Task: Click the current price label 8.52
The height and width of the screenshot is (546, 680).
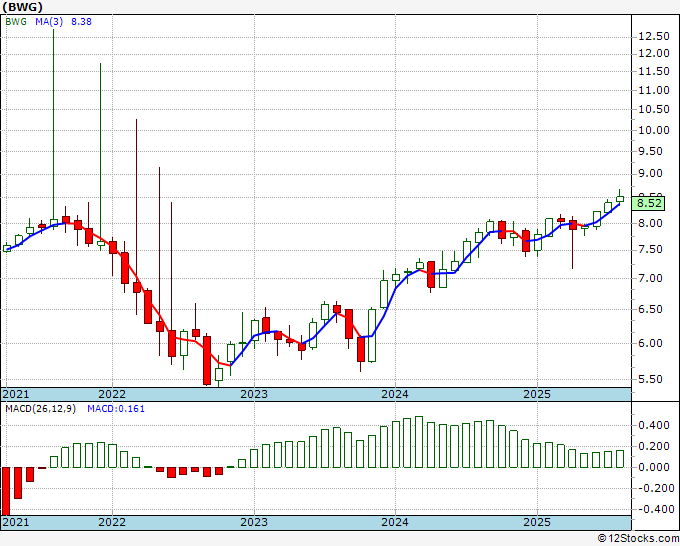Action: point(648,203)
